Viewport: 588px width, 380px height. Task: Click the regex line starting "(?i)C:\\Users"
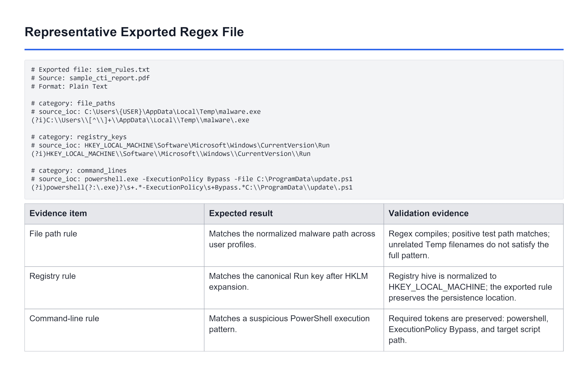140,120
